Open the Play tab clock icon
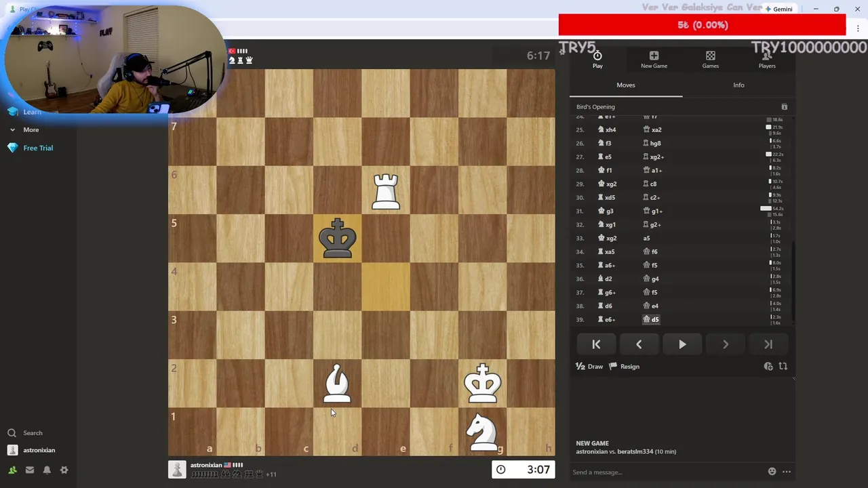868x488 pixels. pyautogui.click(x=597, y=59)
